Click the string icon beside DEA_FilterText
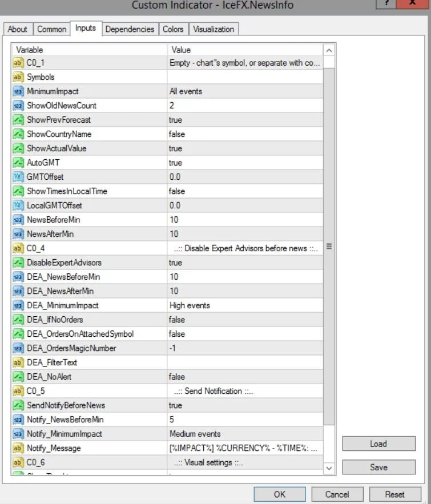The width and height of the screenshot is (431, 504). [x=18, y=362]
